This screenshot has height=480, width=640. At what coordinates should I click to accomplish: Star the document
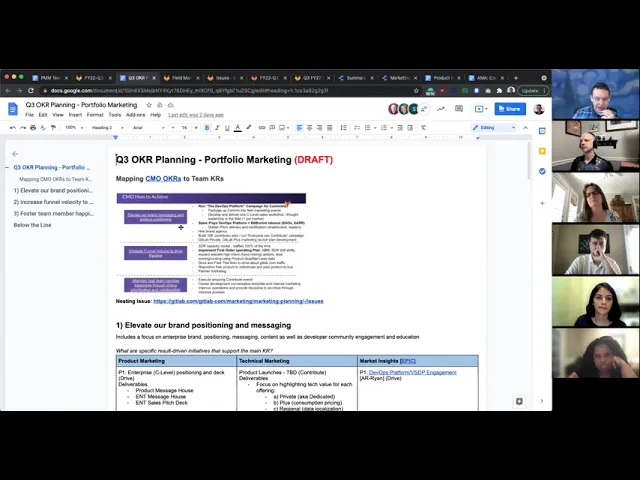pos(149,105)
